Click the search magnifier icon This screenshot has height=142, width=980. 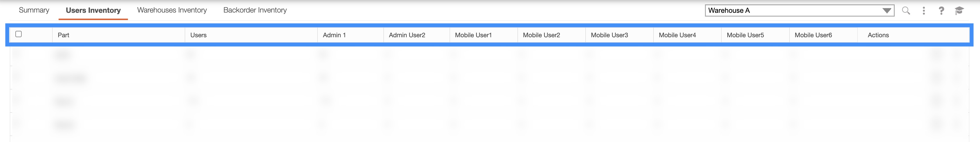pyautogui.click(x=906, y=11)
